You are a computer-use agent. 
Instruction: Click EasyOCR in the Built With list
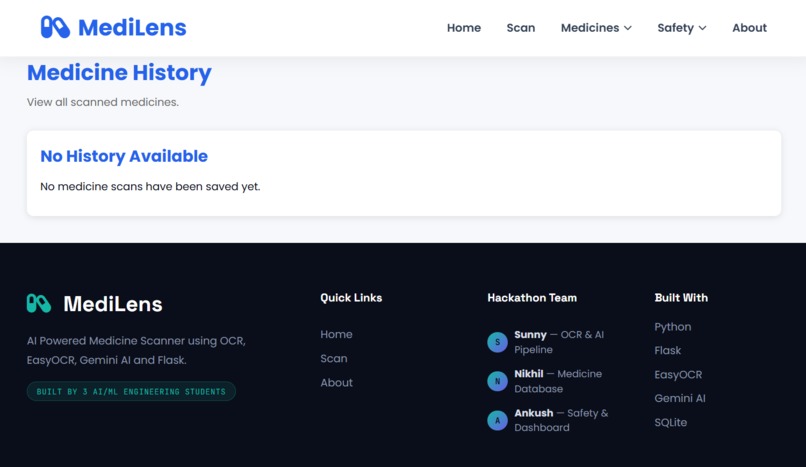[678, 375]
